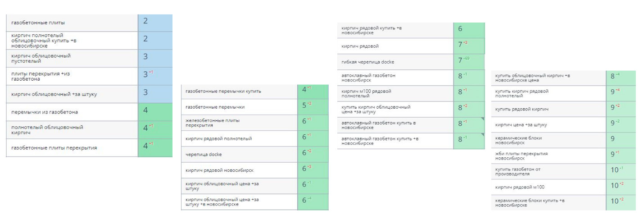Select the keyword 'железобетонные плиты перекрытия'
644x215 pixels.
coord(213,123)
